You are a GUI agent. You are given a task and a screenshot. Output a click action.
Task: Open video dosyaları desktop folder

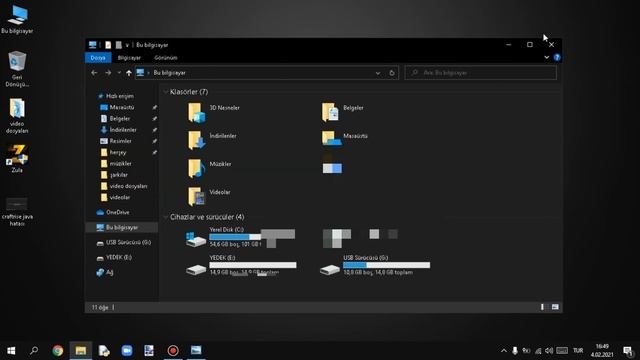point(17,116)
